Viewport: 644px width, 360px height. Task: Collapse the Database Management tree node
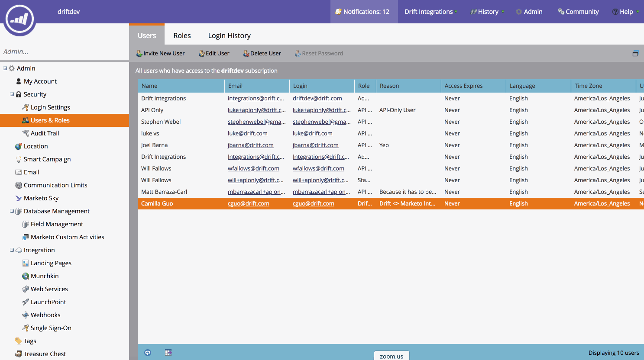point(12,211)
